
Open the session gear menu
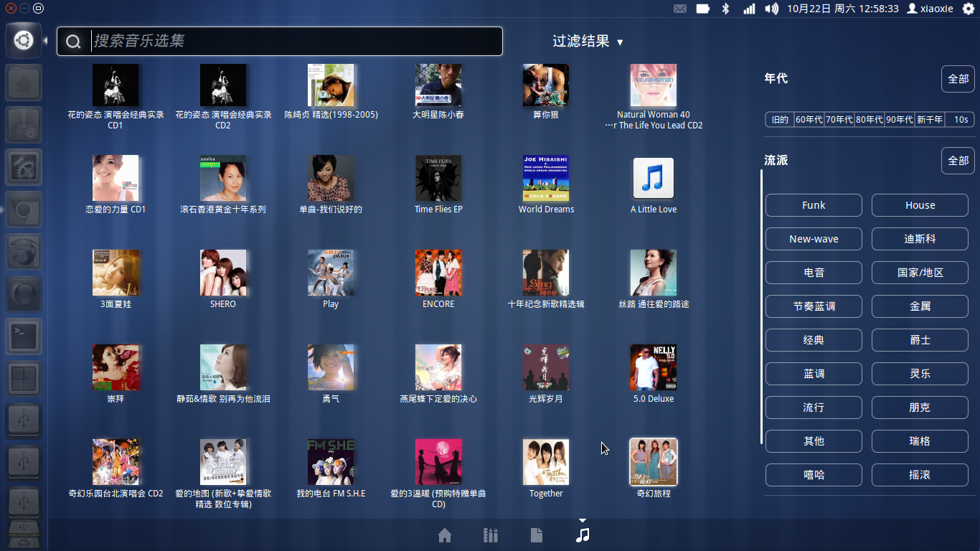[x=969, y=9]
